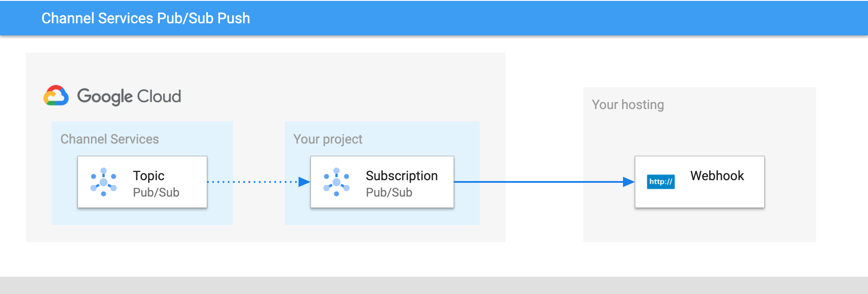Select the "Channel Services Pub/Sub Push" title
868x294 pixels.
point(145,18)
